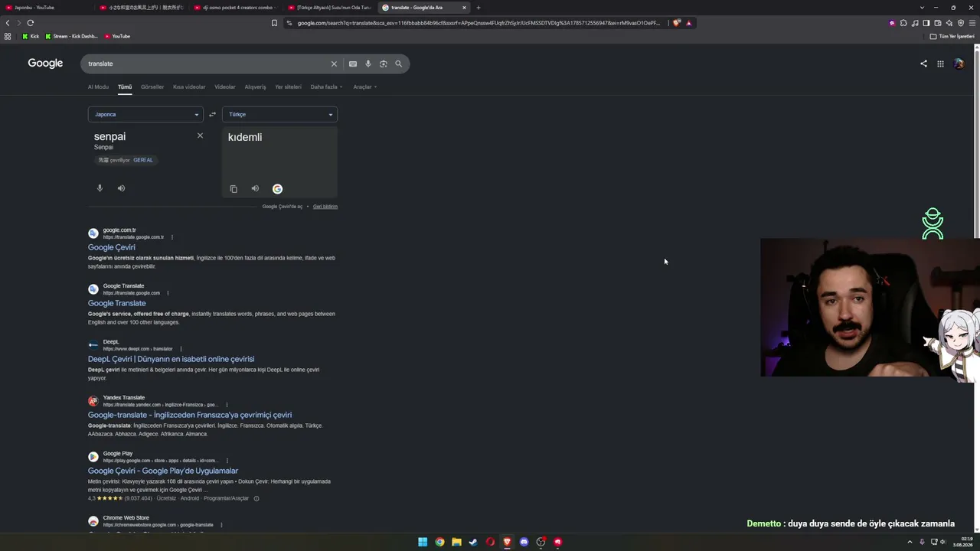This screenshot has width=980, height=551.
Task: Open the on-screen keyboard in search bar
Action: [353, 64]
